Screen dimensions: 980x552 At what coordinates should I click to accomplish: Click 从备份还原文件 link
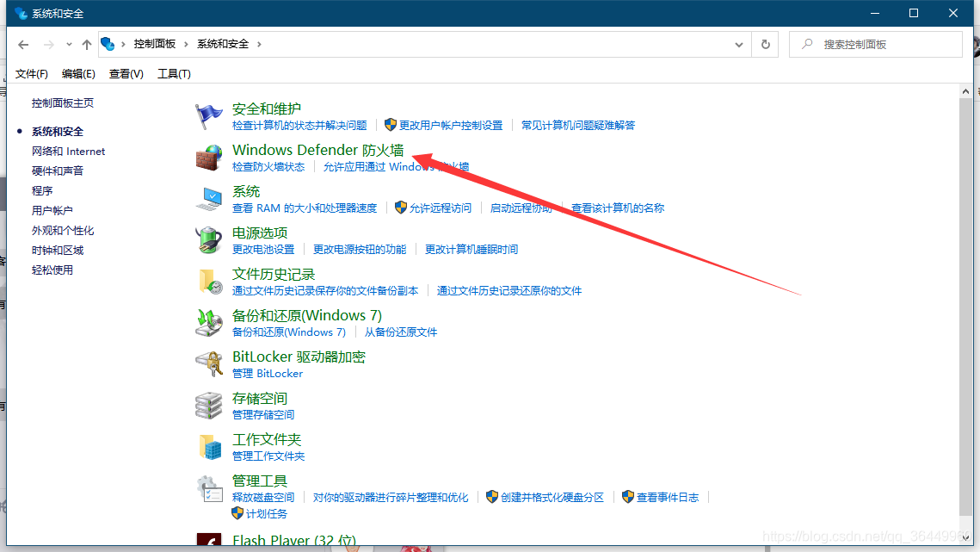401,332
